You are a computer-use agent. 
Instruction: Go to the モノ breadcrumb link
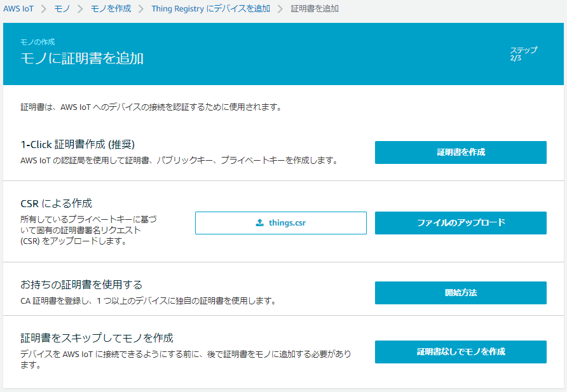[62, 9]
